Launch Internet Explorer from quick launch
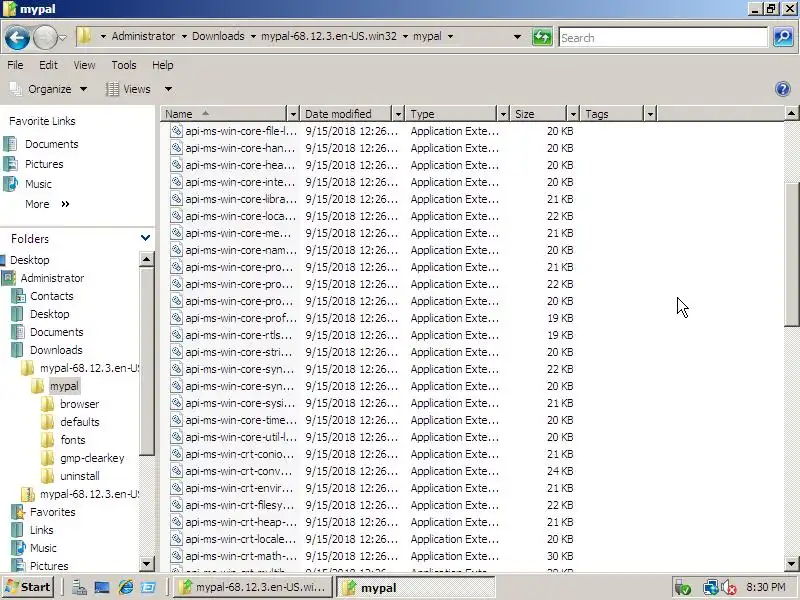The height and width of the screenshot is (600, 800). 126,587
